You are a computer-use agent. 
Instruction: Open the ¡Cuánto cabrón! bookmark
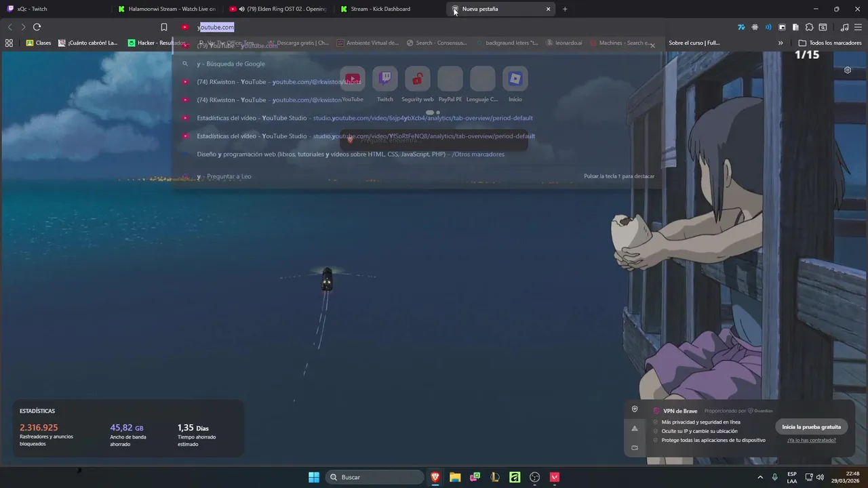click(88, 43)
